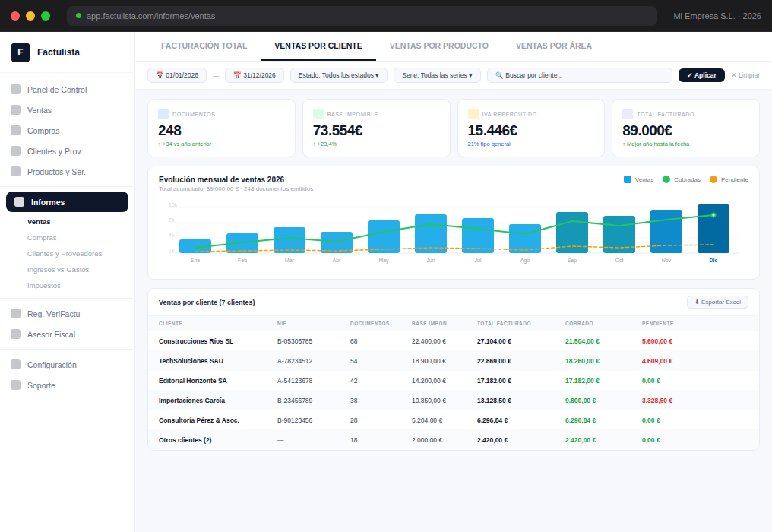Click Construcciones Ríos SL client name
Screen dimensions: 772x532
pos(196,341)
